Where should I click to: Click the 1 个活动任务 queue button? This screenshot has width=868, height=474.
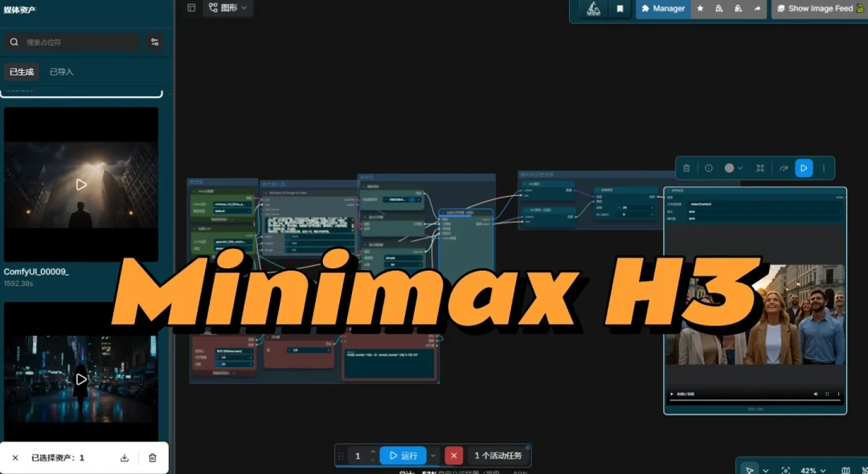click(x=498, y=456)
